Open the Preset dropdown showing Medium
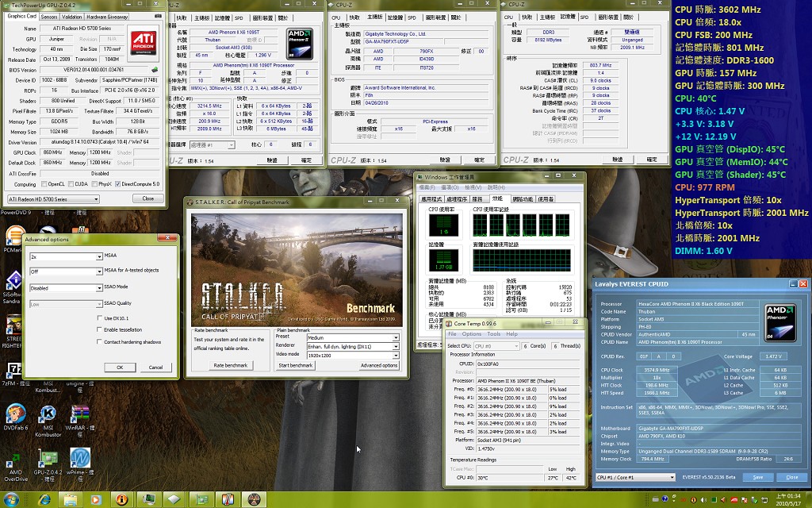This screenshot has width=812, height=508. point(353,337)
